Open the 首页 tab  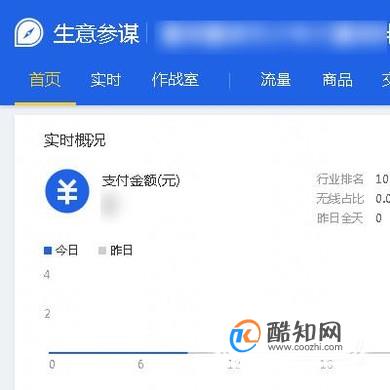click(45, 80)
